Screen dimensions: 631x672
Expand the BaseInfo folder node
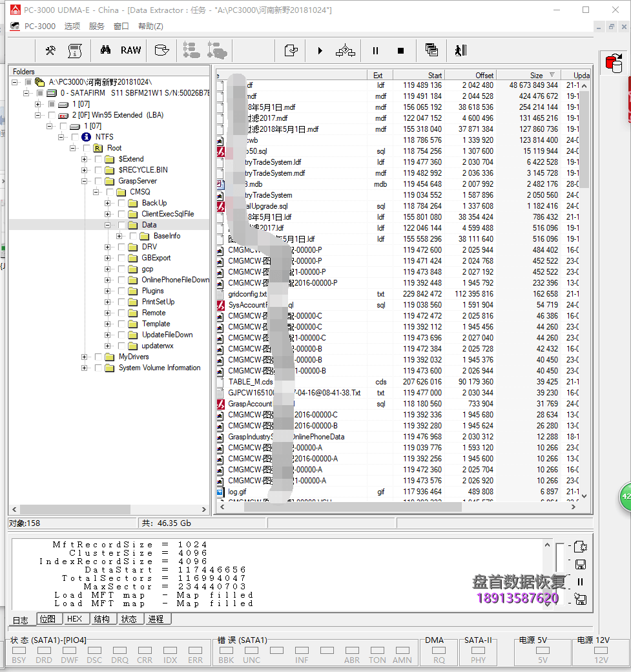(x=119, y=236)
